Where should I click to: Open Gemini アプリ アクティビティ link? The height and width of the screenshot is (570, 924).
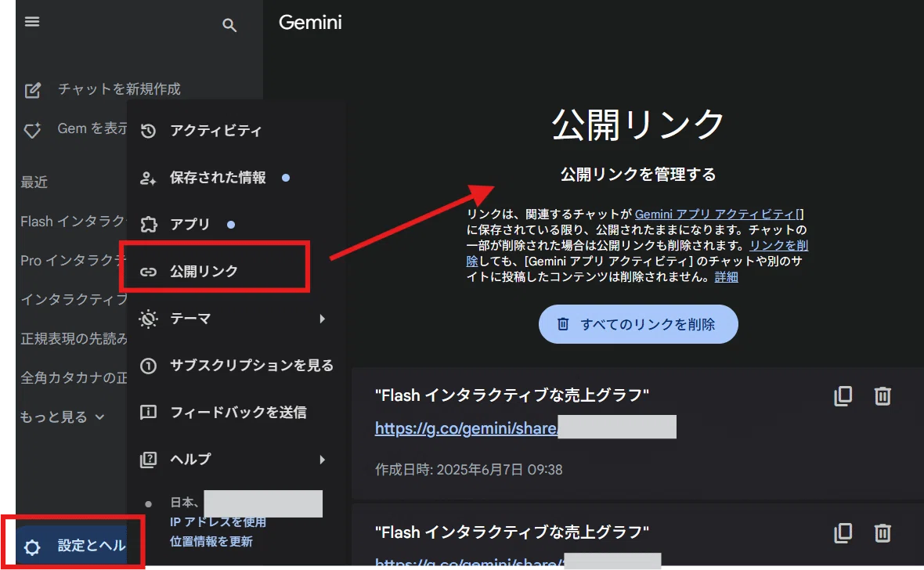click(x=719, y=214)
